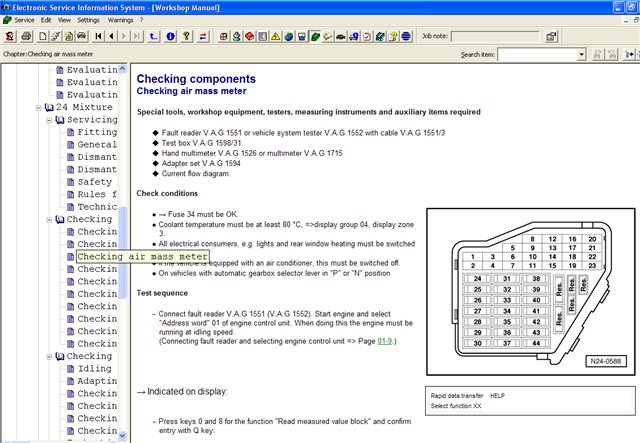
Task: Click the exit icon with red X
Action: point(10,36)
